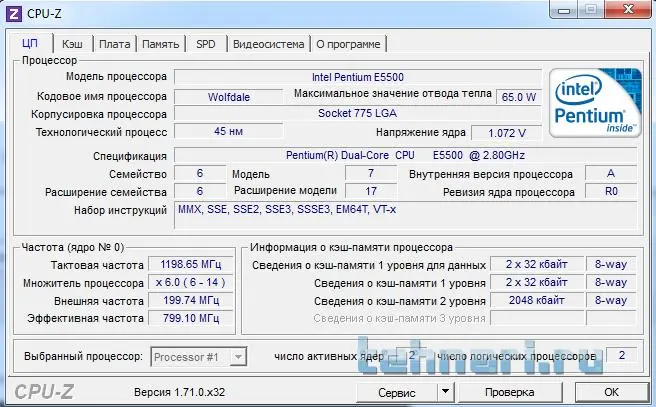Viewport: 656px width, 407px height.
Task: Open the Кэш tab
Action: click(72, 44)
